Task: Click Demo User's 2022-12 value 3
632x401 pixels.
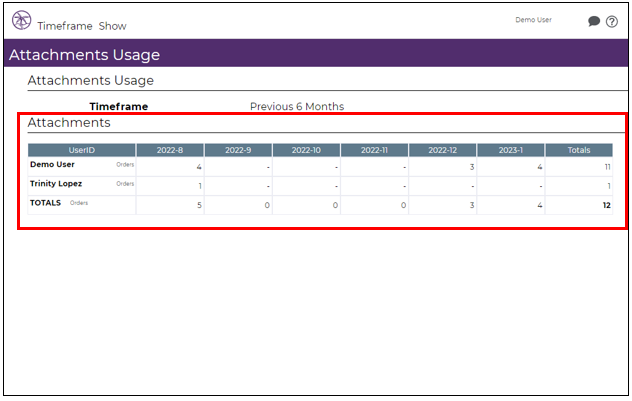Action: [x=472, y=167]
